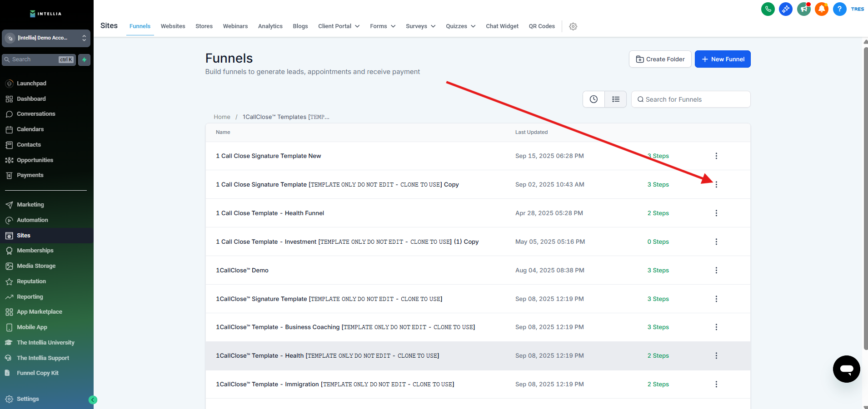Open three-dot menu for 1CallClose Signature Template row
This screenshot has width=868, height=409.
(x=716, y=299)
